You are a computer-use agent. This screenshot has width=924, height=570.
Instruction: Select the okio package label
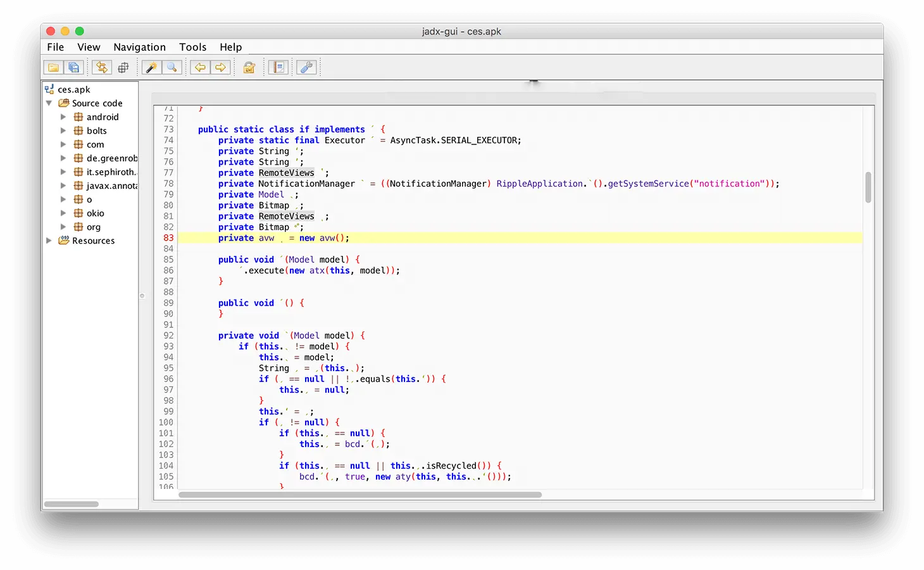click(96, 213)
